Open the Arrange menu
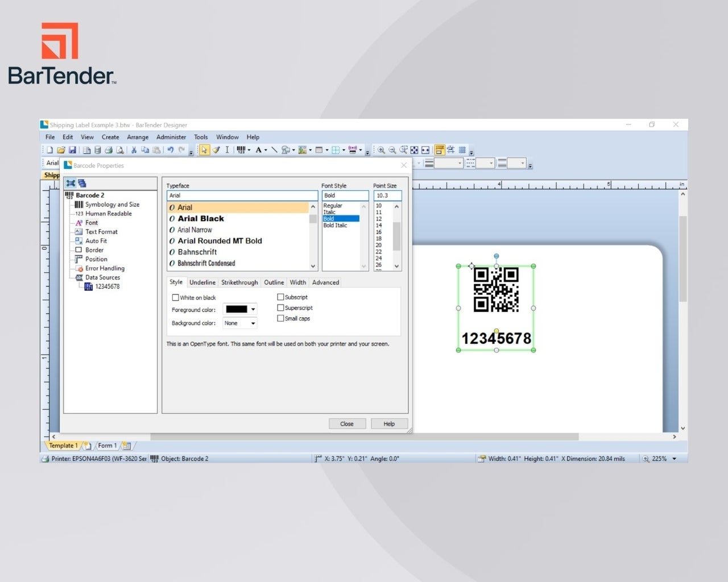This screenshot has width=728, height=582. pos(138,137)
